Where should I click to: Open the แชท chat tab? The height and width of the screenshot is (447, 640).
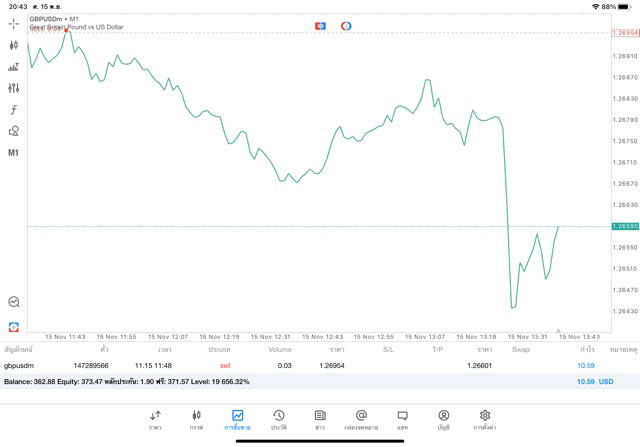point(402,419)
